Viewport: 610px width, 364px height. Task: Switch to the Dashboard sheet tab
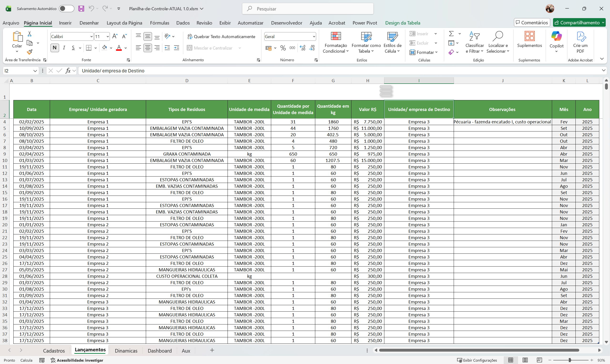pos(160,350)
